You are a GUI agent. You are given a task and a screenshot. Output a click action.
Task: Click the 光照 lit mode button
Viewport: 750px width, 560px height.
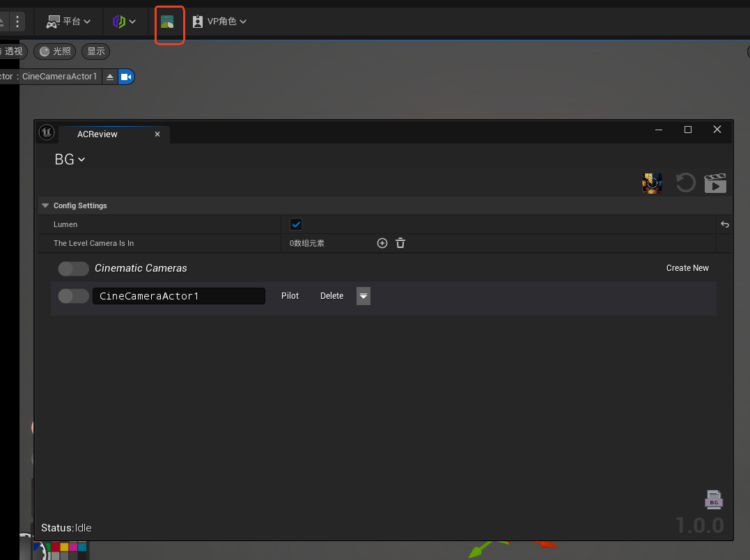point(55,51)
